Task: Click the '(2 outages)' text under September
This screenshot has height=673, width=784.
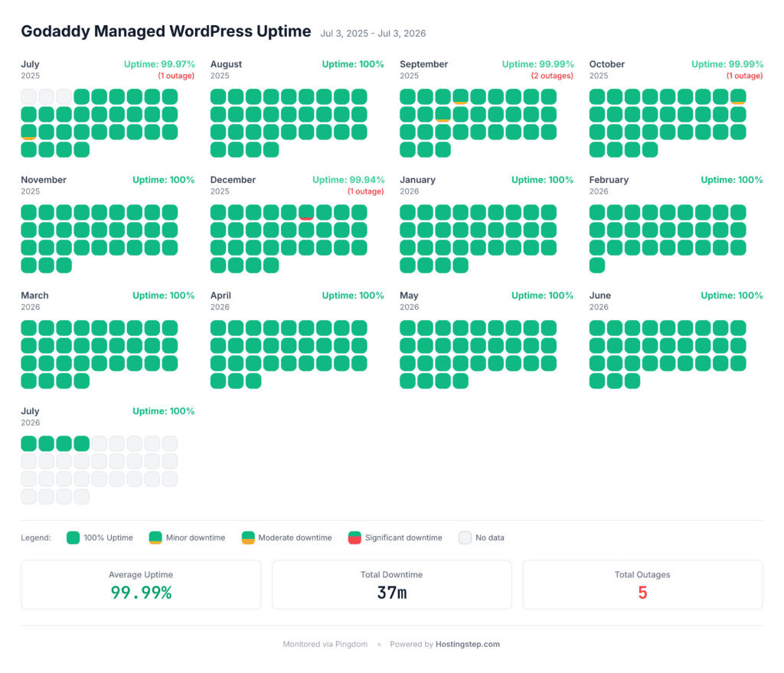Action: tap(552, 76)
